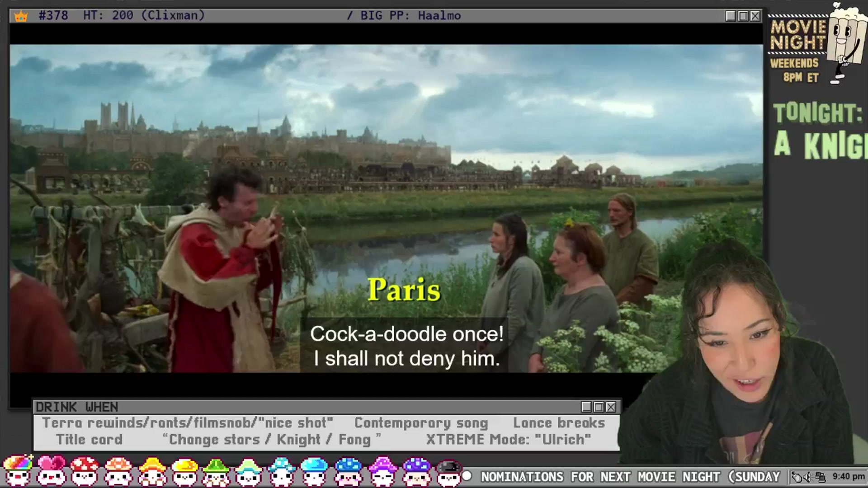Click the 'XTREME Mode: "Ulrich"' rule
Image resolution: width=868 pixels, height=488 pixels.
point(508,439)
